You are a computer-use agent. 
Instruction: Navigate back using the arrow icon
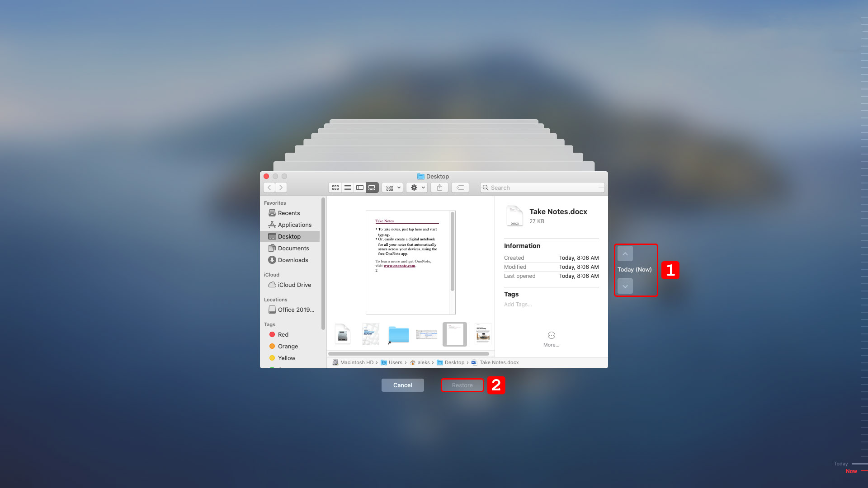click(x=269, y=187)
